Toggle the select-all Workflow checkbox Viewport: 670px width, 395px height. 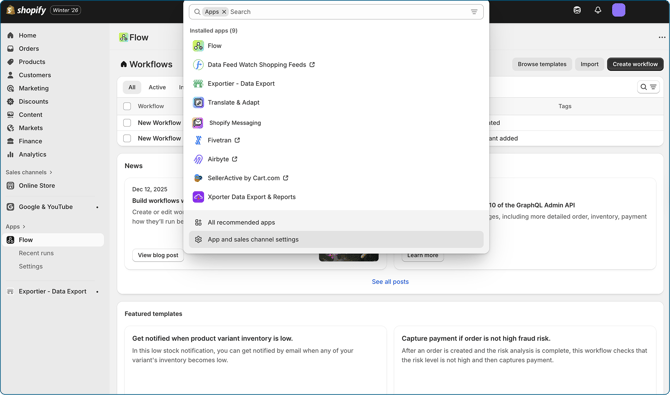pyautogui.click(x=127, y=106)
